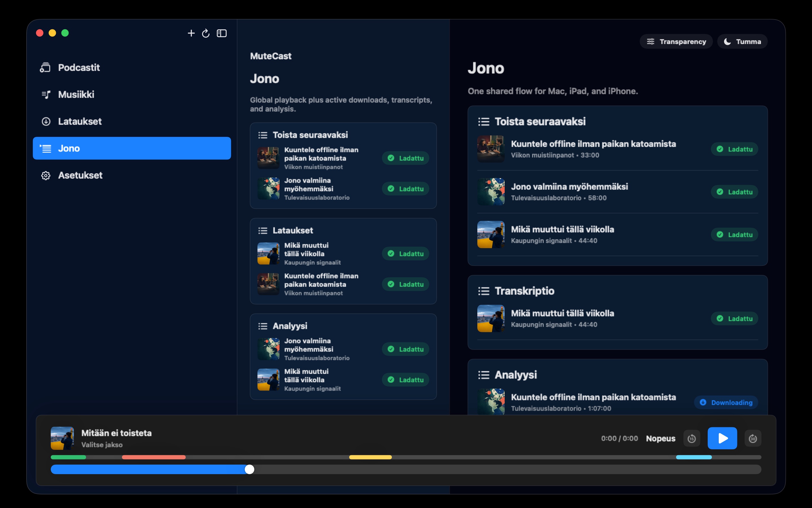Click the play button in the player bar

[722, 438]
